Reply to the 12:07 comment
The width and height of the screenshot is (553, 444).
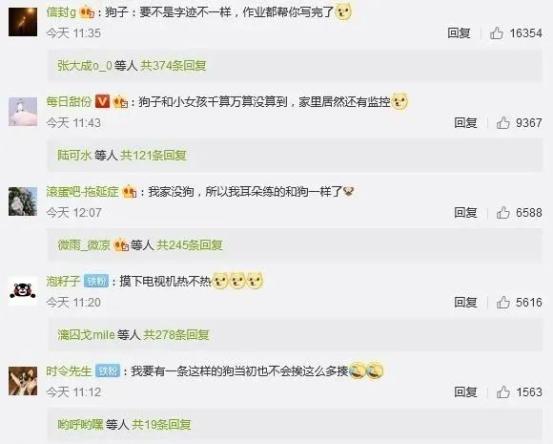(465, 213)
